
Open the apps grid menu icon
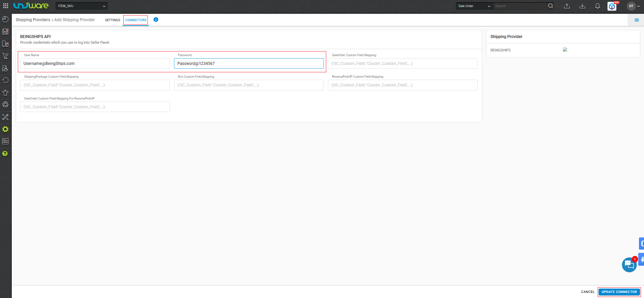tap(6, 6)
